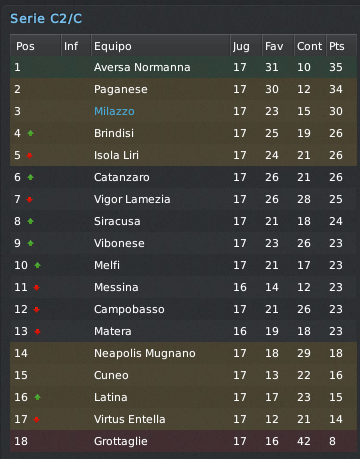Select the Paganese team name

[121, 89]
